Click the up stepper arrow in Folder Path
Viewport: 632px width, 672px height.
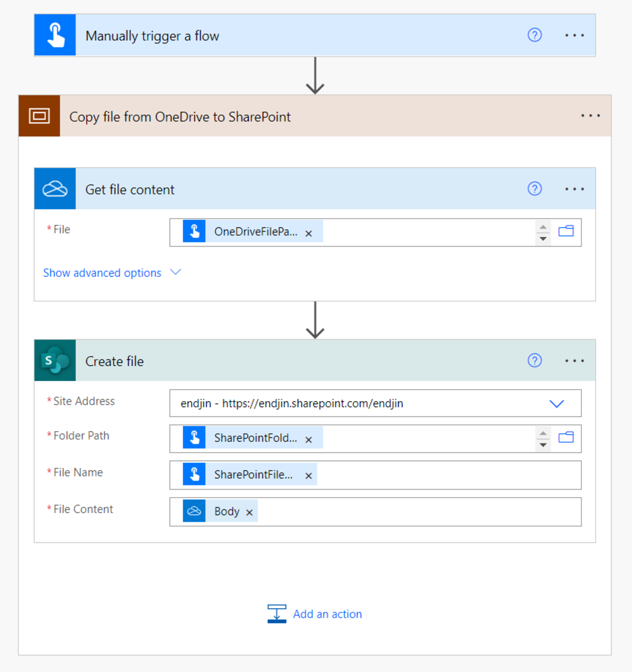pos(543,433)
